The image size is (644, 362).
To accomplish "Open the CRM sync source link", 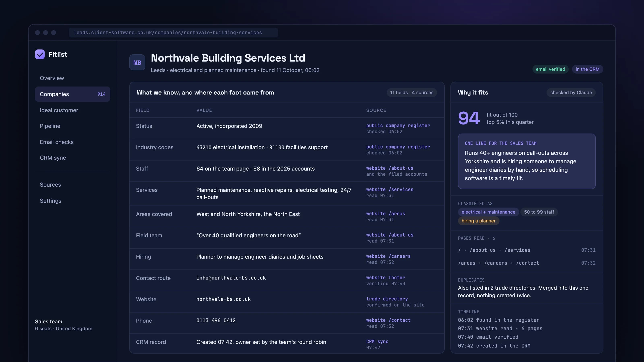I will tap(377, 341).
